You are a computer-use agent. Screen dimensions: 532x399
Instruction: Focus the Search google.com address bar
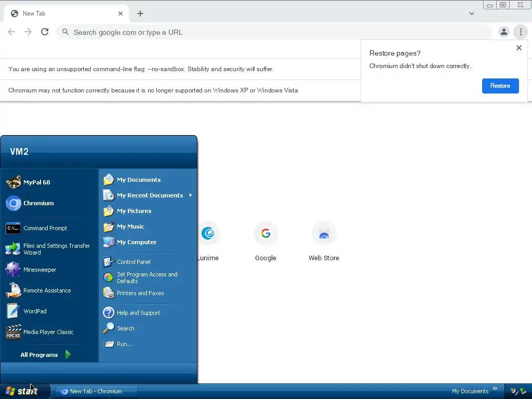click(275, 32)
